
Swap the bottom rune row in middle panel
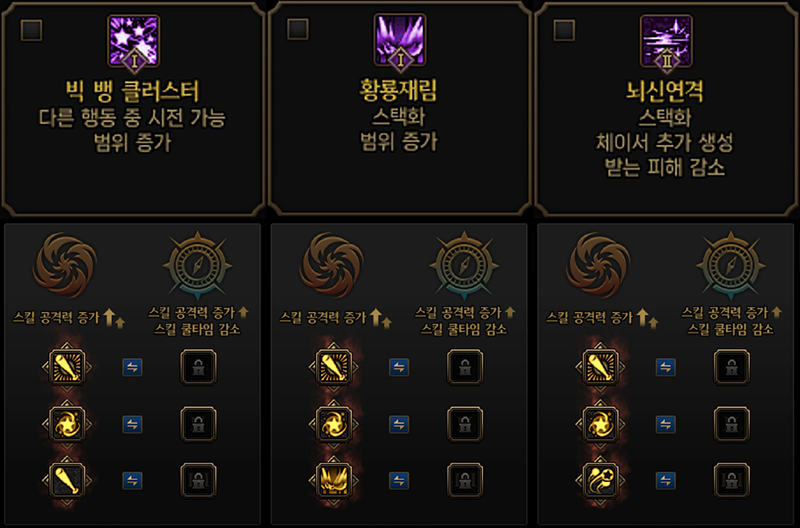click(399, 481)
